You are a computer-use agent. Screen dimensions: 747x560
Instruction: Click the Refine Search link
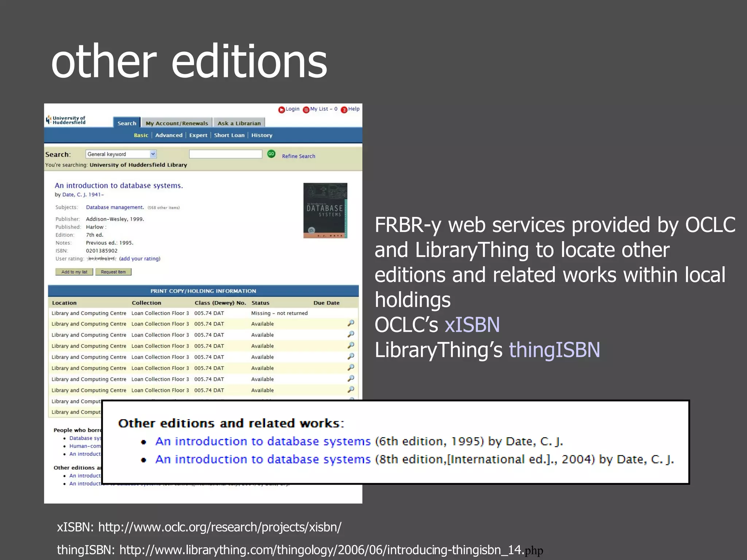298,156
